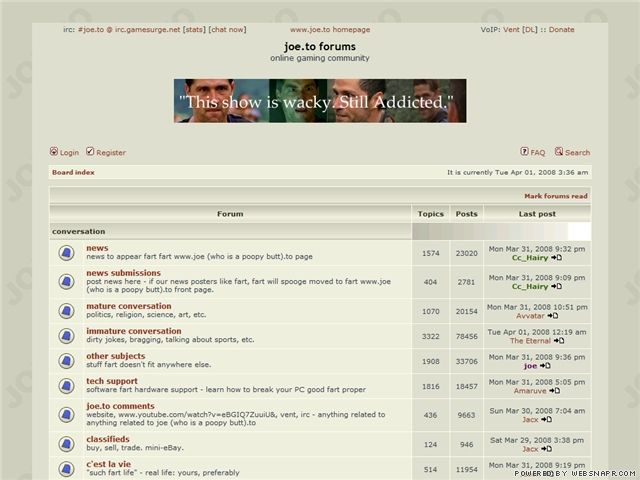
Task: Click the news submissions forum status icon
Action: click(x=66, y=282)
